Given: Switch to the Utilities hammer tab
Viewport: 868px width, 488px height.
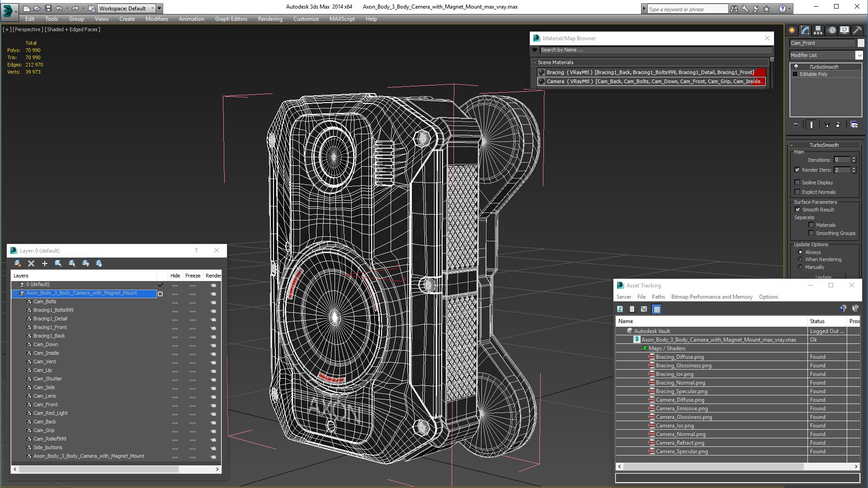Looking at the screenshot, I should pyautogui.click(x=857, y=30).
